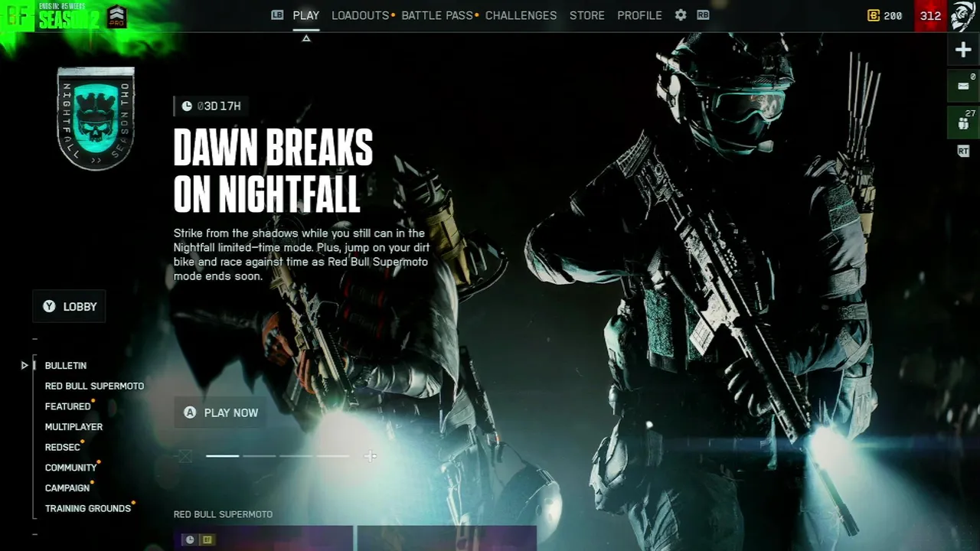Open the red 312 level badge
The width and height of the screenshot is (980, 551).
[x=930, y=15]
